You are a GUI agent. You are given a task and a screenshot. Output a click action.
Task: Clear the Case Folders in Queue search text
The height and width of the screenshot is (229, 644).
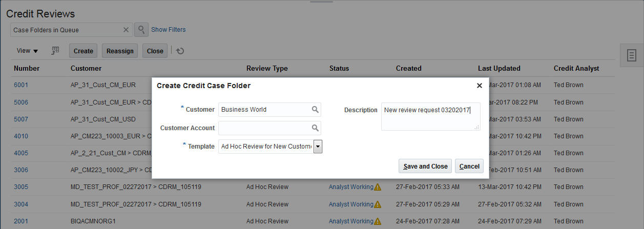tap(126, 30)
